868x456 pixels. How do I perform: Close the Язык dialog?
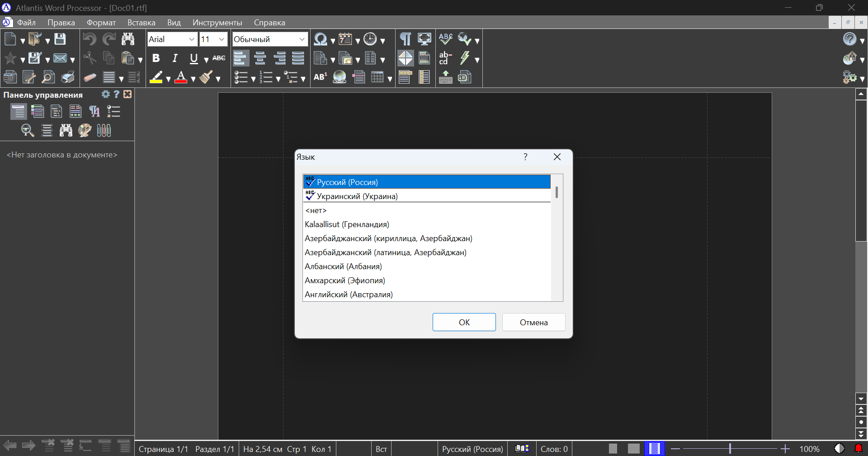tap(557, 157)
